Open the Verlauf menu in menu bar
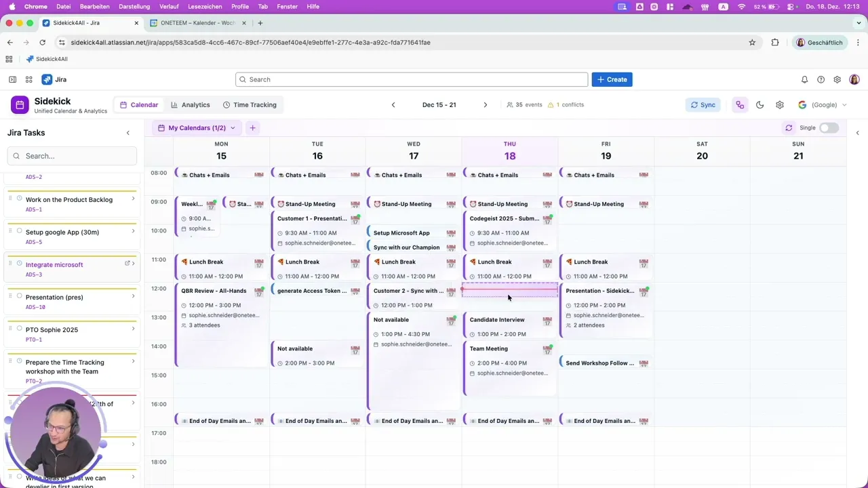868x488 pixels. coord(169,6)
